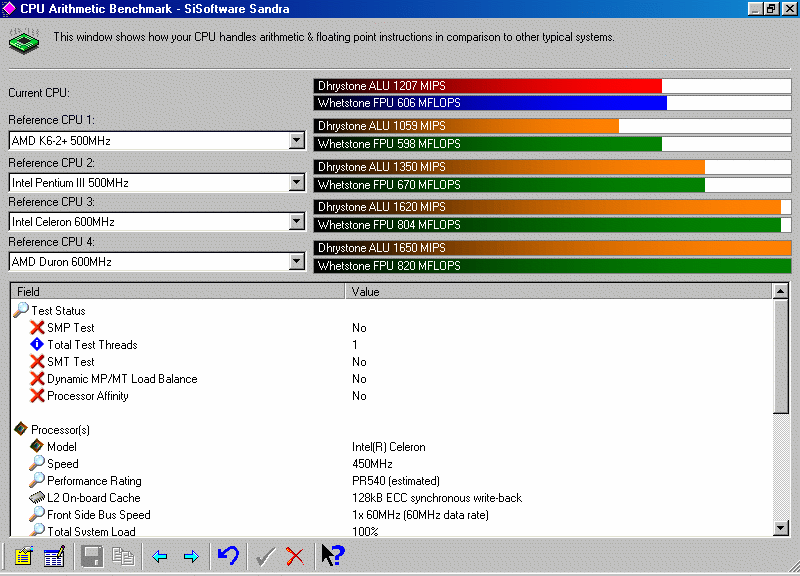
Task: Restore the Sandra benchmark window size
Action: click(771, 8)
